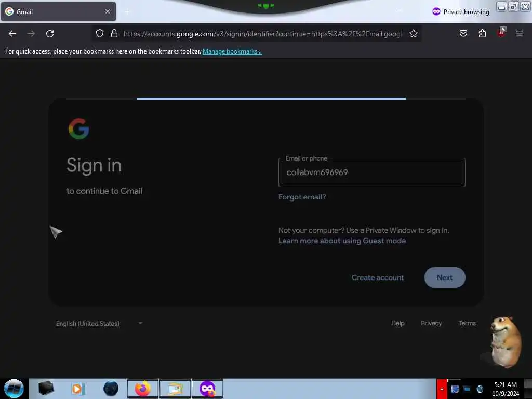Switch to the Firefox taskbar window
Image resolution: width=532 pixels, height=399 pixels.
click(x=143, y=389)
